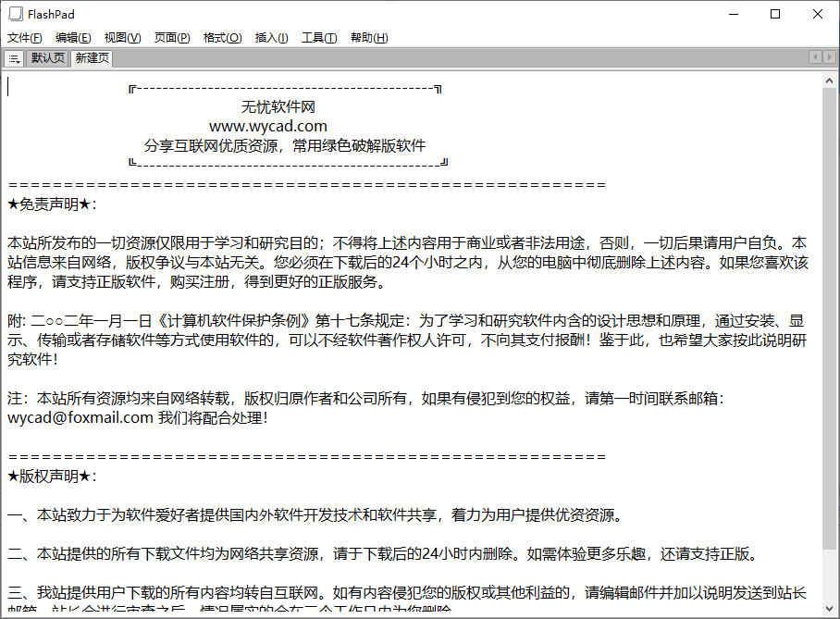Click the www.wycad.com text in the editor

tap(267, 126)
